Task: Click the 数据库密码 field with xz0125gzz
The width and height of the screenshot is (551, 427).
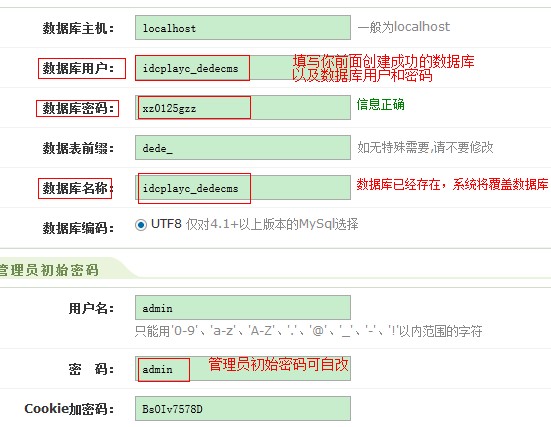Action: coord(243,108)
